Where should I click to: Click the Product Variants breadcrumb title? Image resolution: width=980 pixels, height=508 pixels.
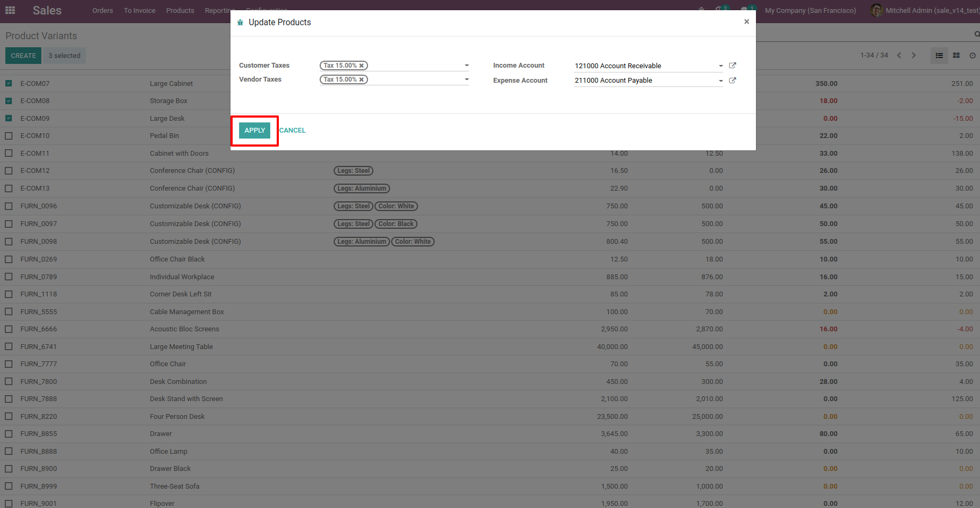tap(41, 36)
